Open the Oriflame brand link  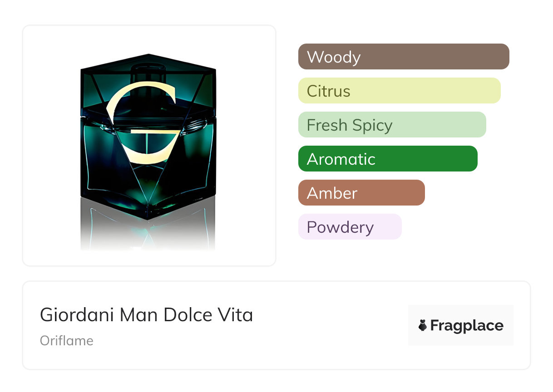67,341
